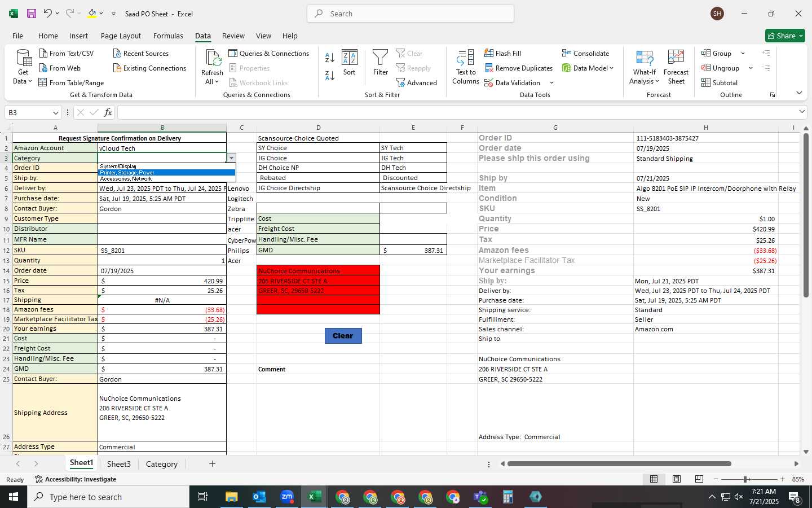Click zoom out minus button
812x508 pixels.
coord(716,479)
